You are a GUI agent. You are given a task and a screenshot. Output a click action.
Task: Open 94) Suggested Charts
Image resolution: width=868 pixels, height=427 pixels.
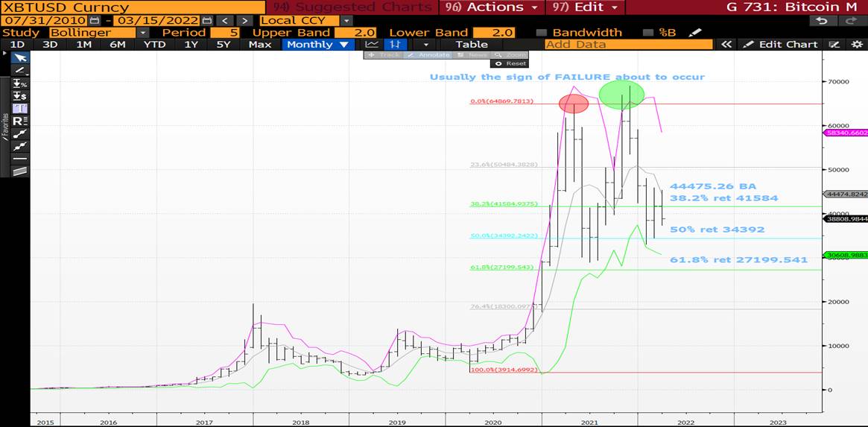point(352,7)
